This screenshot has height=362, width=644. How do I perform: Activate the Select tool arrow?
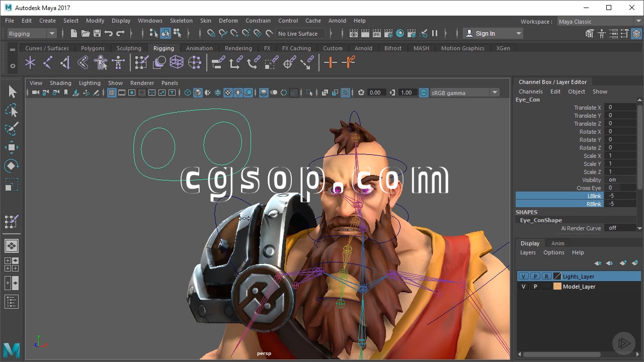coord(12,92)
